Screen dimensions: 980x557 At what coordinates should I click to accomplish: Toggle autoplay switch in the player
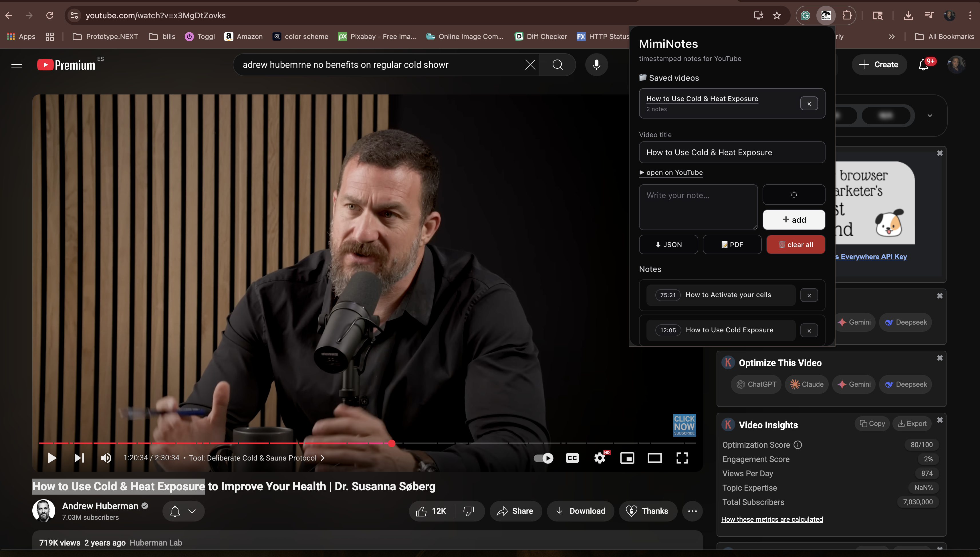pos(543,458)
